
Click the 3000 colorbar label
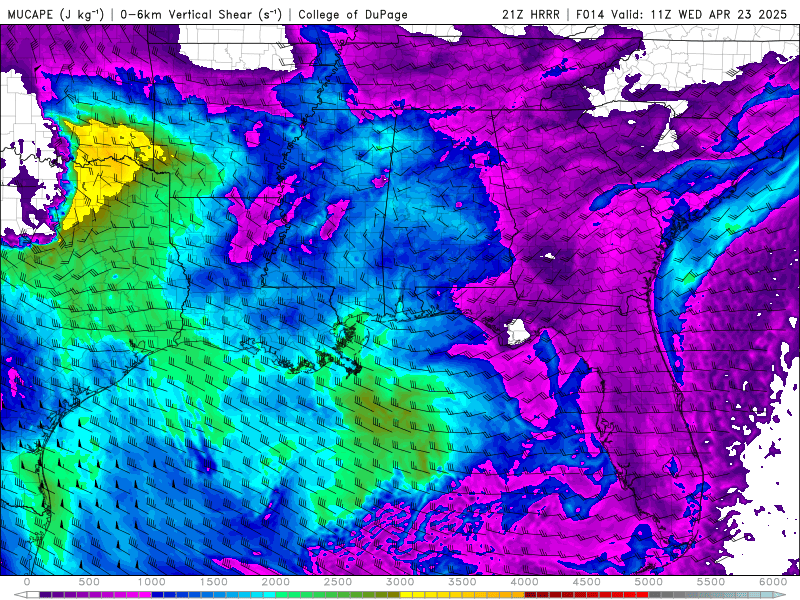click(x=401, y=582)
